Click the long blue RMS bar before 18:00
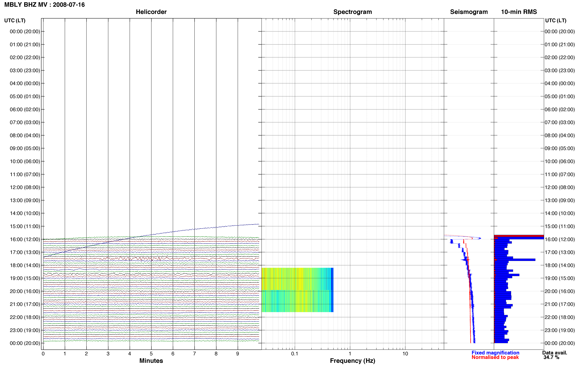 click(x=515, y=260)
